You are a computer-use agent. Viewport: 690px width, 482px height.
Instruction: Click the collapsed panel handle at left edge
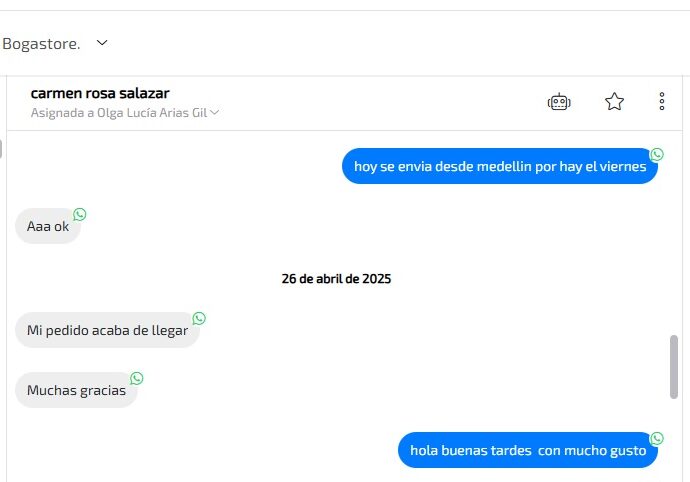tap(1, 149)
